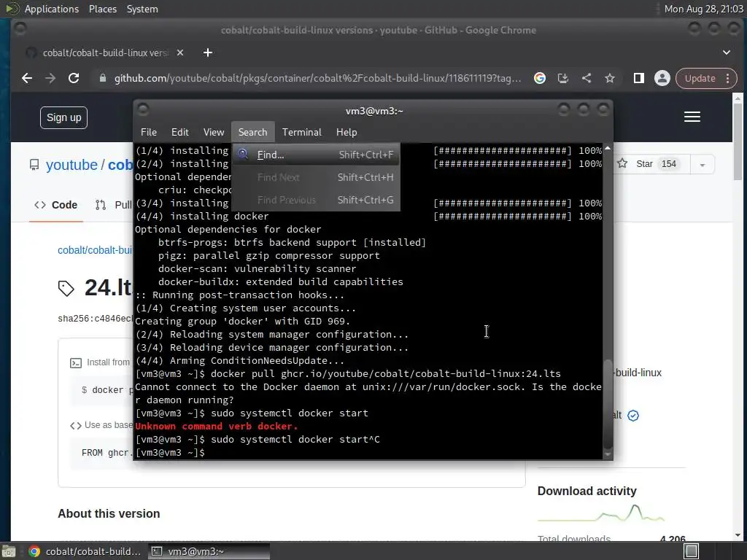Image resolution: width=747 pixels, height=560 pixels.
Task: Click the Sign up button
Action: [64, 117]
